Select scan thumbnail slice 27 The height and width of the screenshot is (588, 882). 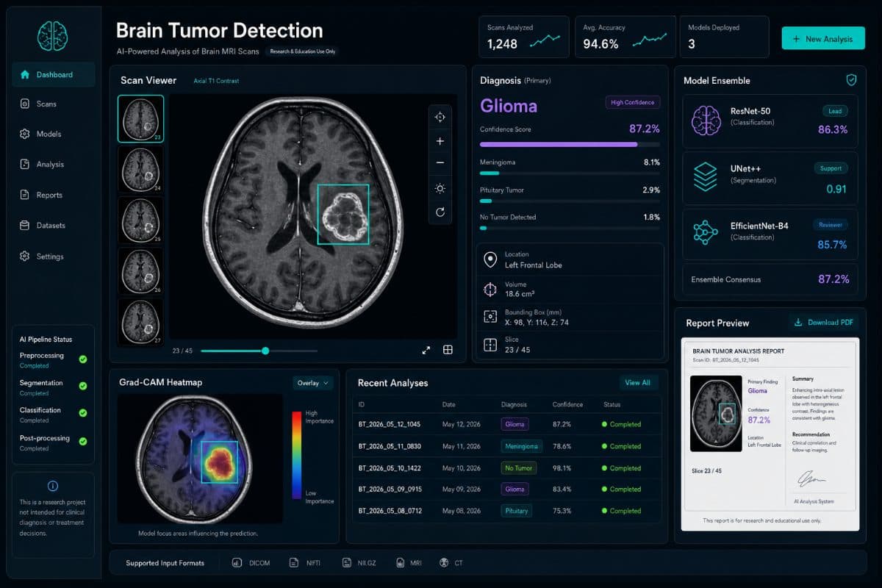141,321
